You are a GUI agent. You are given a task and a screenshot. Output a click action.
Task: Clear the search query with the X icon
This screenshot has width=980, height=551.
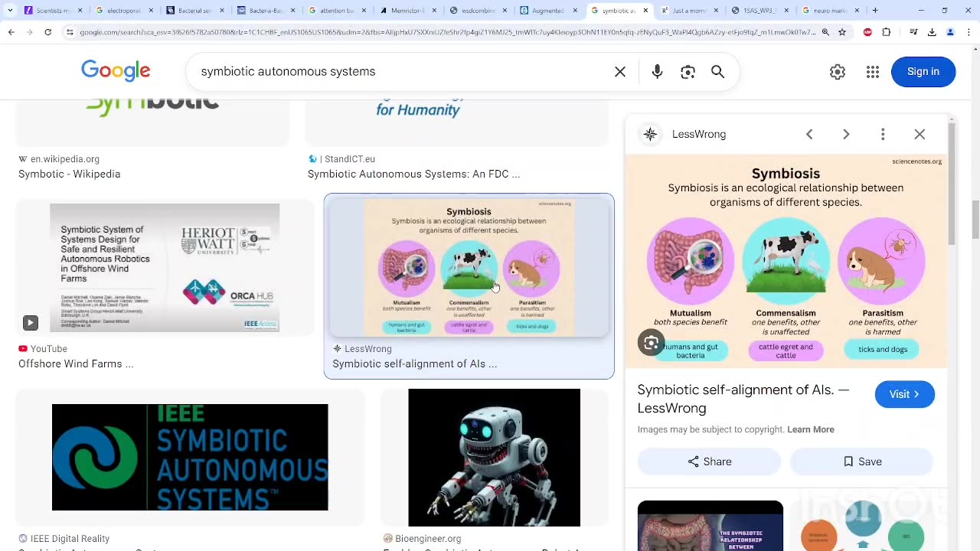[x=620, y=71]
